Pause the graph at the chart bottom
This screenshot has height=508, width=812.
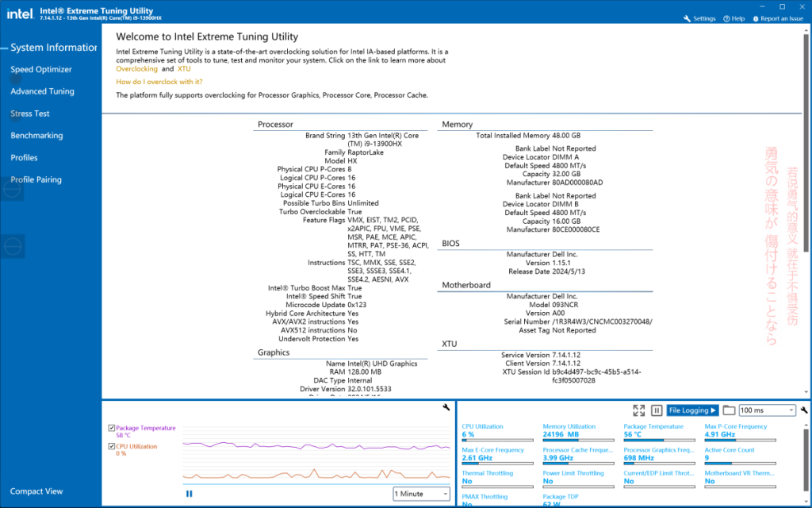[x=189, y=494]
